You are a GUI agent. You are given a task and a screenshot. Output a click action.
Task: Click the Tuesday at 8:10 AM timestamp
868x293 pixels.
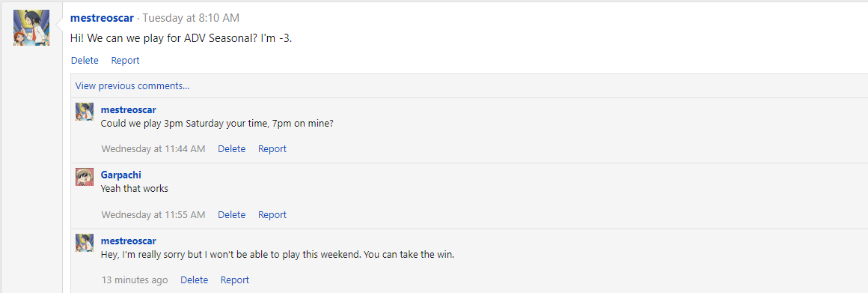point(191,18)
